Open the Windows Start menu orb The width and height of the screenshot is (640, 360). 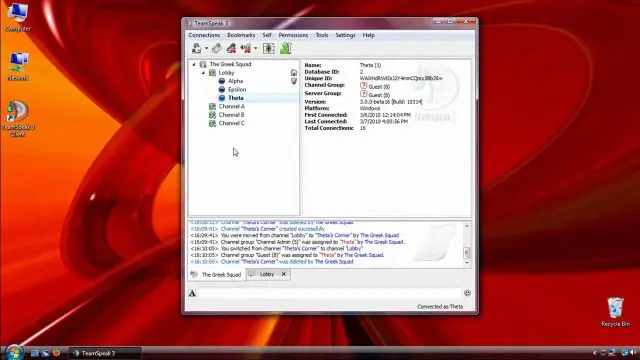[14, 352]
